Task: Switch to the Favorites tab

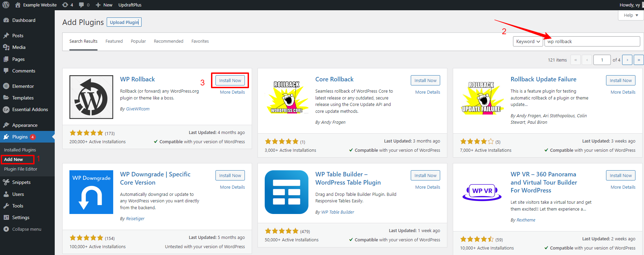Action: tap(200, 41)
